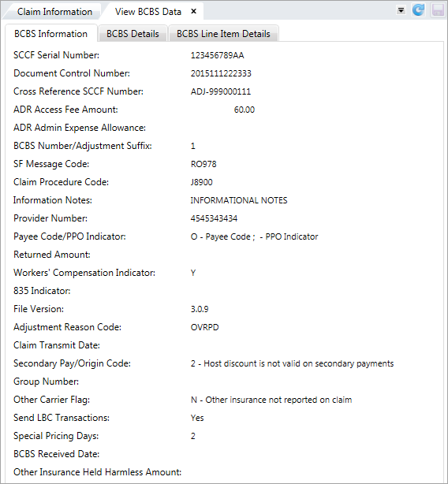This screenshot has width=448, height=484.
Task: Click claim procedure code J8900
Action: coord(201,182)
